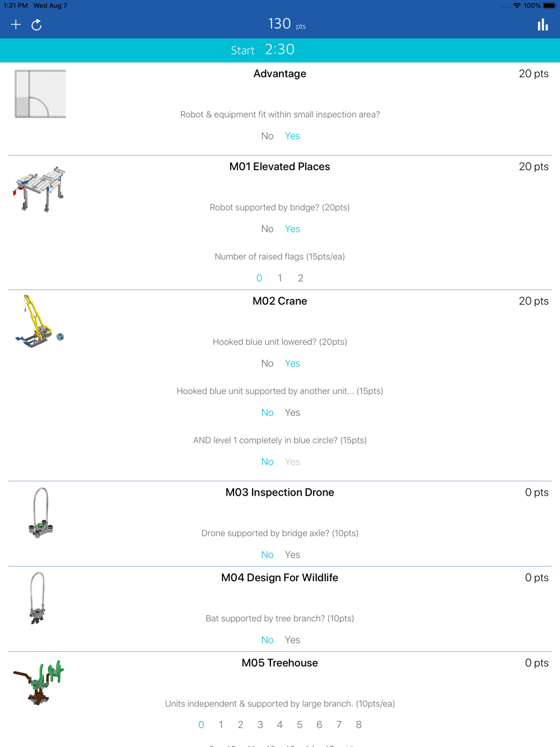Tap the M03 Inspection Drone image
The height and width of the screenshot is (747, 560).
coord(40,513)
